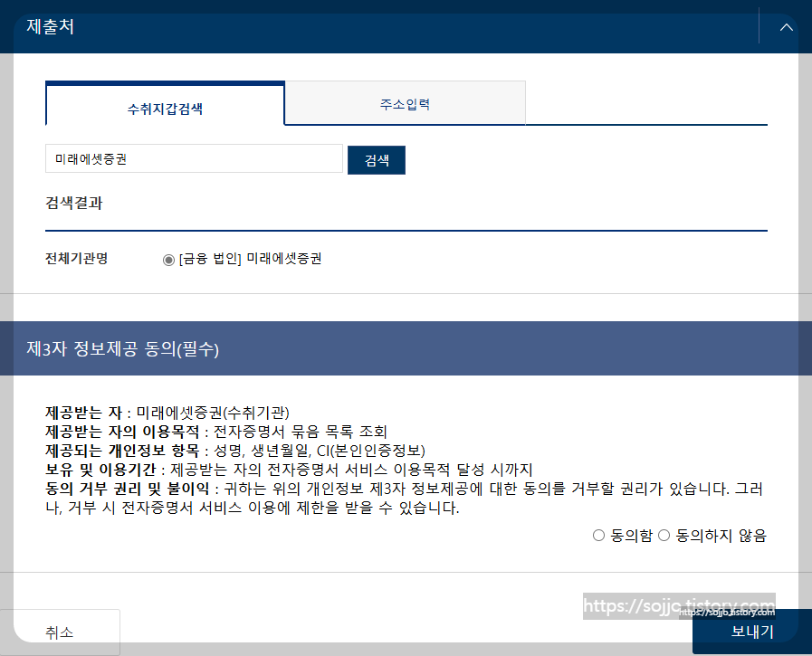Click the 취소 button
This screenshot has height=656, width=812.
pos(60,632)
